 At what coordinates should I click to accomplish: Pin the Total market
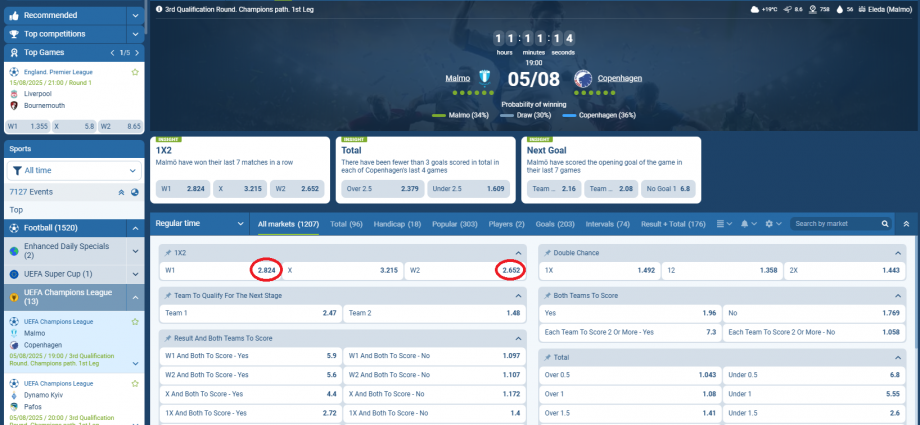(547, 357)
